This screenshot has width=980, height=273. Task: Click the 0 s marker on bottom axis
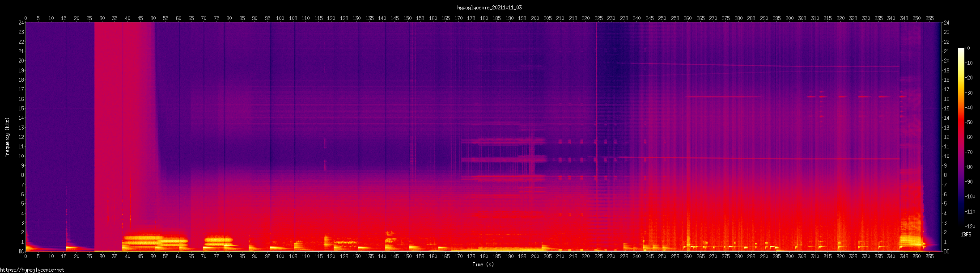[x=25, y=256]
